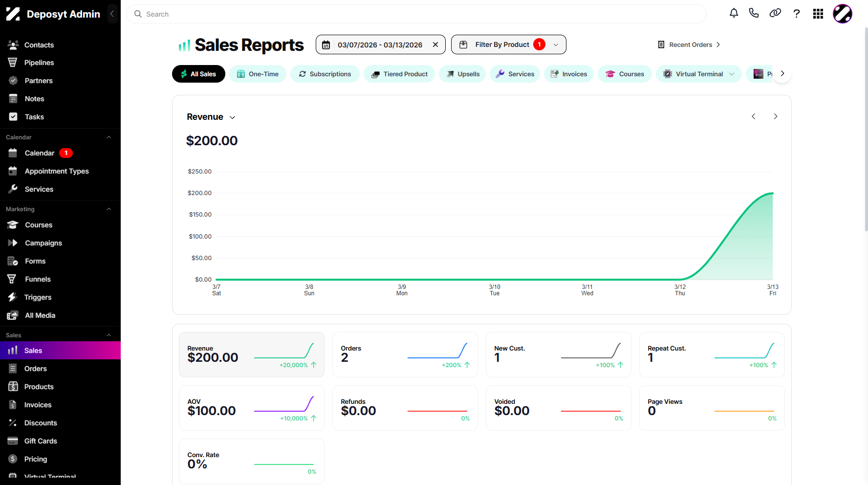This screenshot has width=868, height=485.
Task: Expand the Filter By Product dropdown
Action: click(x=508, y=44)
